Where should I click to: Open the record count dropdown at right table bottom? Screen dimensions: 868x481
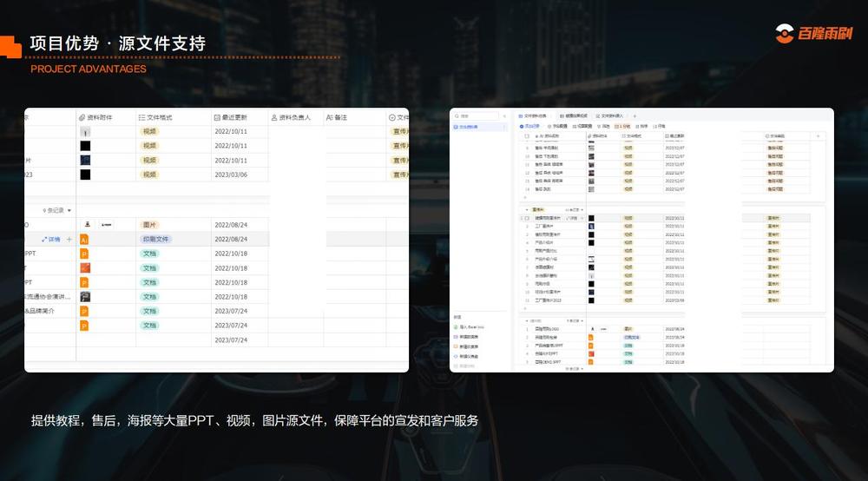(574, 369)
